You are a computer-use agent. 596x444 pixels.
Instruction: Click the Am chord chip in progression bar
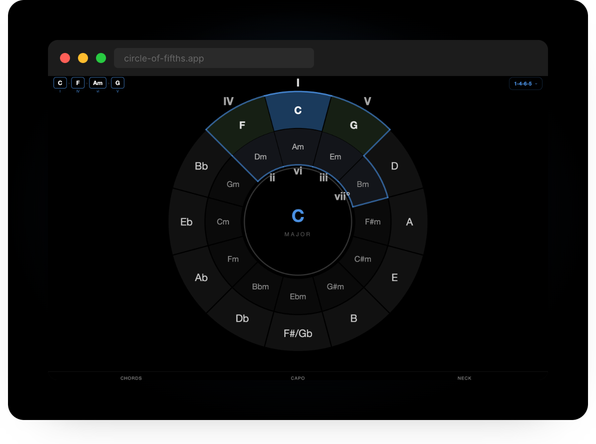[98, 83]
